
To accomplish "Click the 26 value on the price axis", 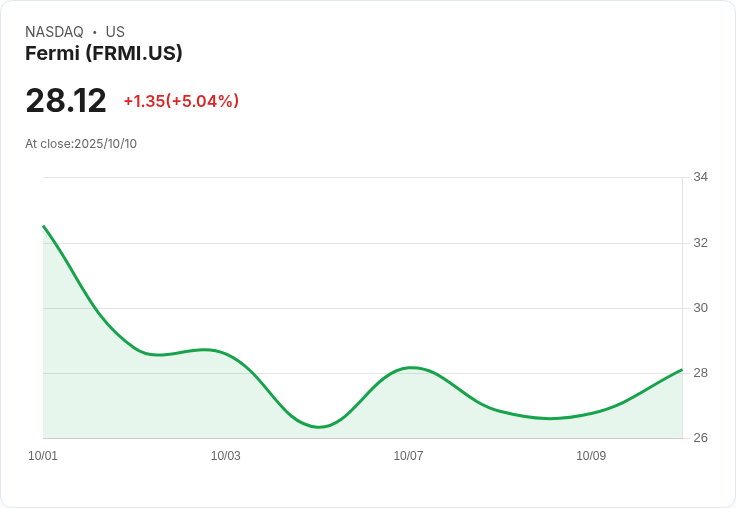I will click(700, 438).
